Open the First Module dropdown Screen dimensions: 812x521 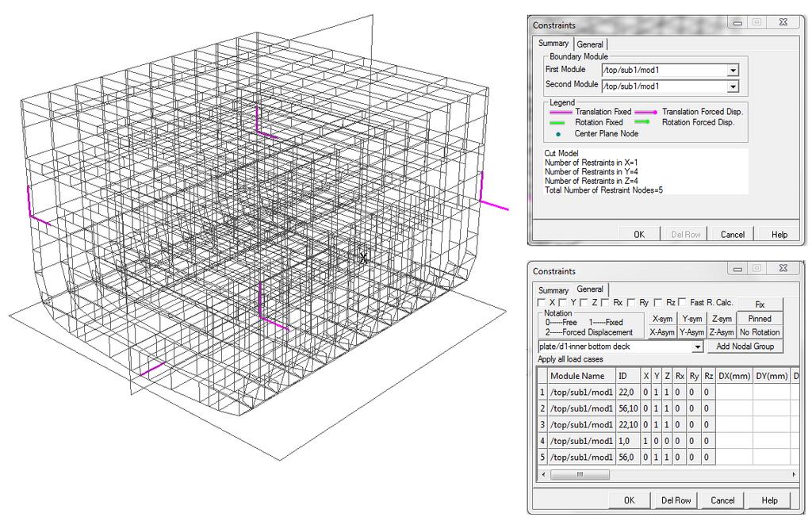(733, 71)
